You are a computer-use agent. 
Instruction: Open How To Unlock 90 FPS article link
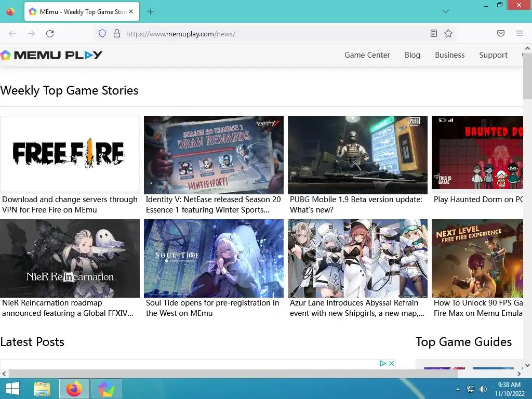[x=478, y=308]
